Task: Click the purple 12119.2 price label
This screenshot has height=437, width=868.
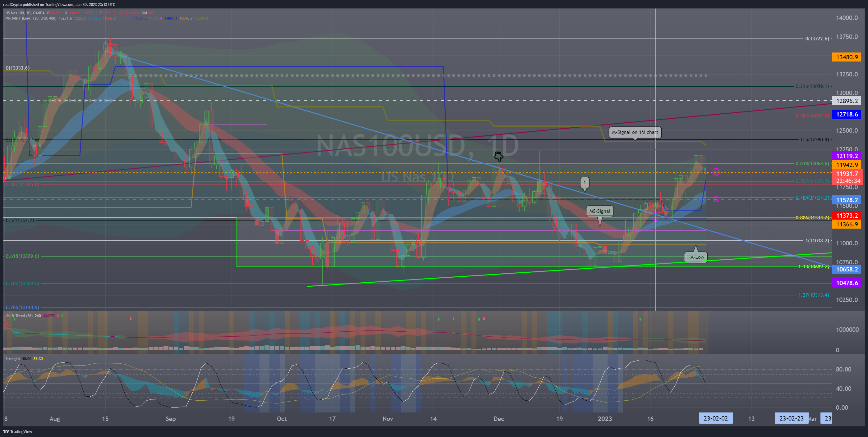Action: (x=847, y=156)
